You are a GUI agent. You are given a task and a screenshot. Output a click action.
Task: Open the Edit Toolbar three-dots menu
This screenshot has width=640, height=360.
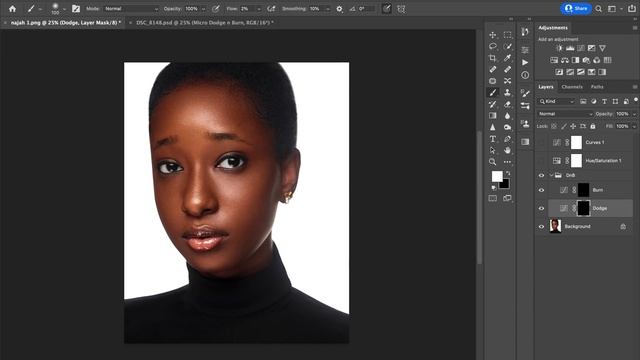coord(507,162)
